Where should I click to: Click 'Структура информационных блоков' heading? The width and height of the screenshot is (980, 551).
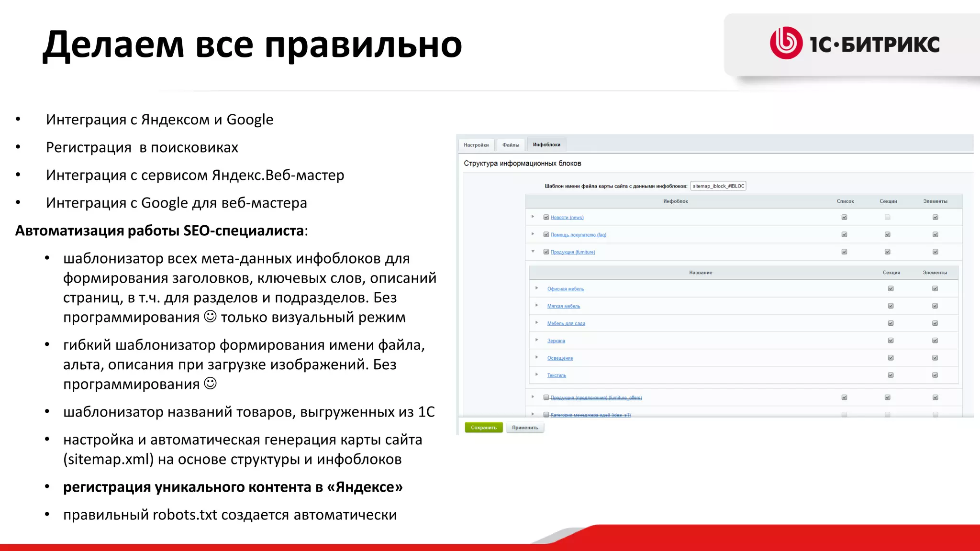(522, 164)
